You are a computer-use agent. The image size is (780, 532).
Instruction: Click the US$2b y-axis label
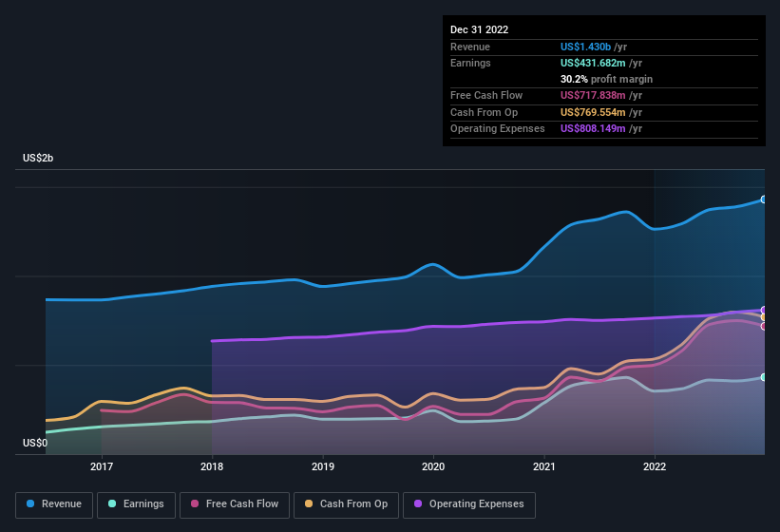pos(38,158)
